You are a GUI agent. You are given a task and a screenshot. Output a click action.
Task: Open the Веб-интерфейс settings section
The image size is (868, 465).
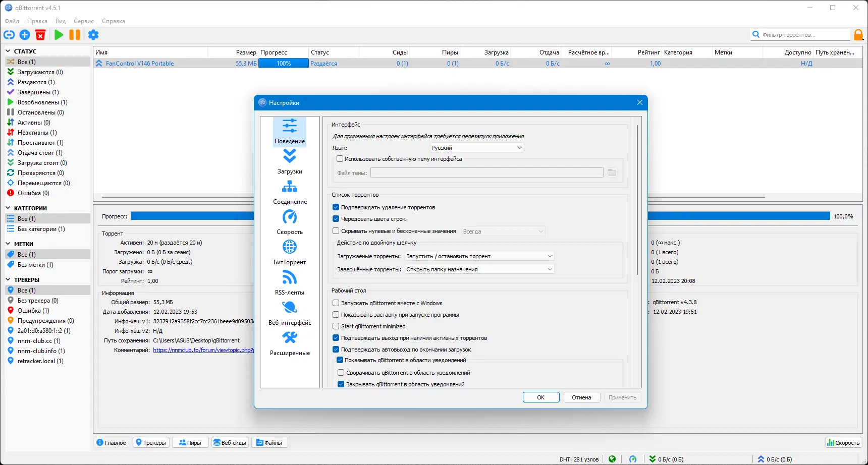290,314
